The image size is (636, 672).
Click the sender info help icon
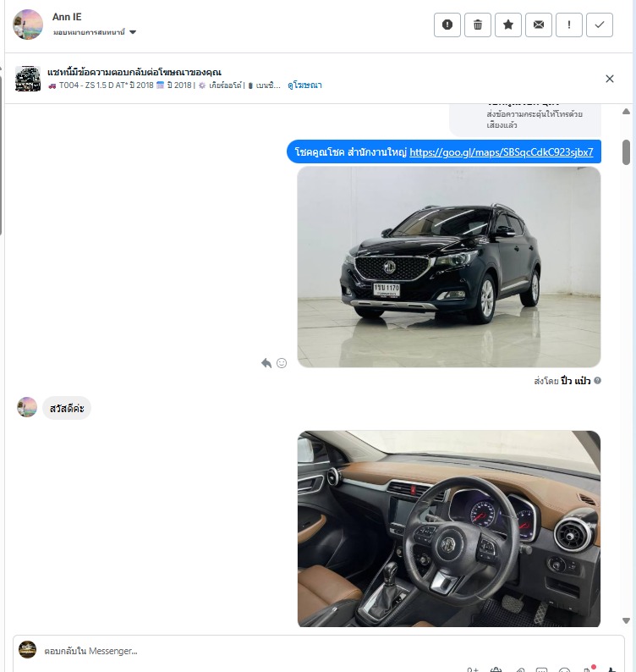tap(597, 380)
